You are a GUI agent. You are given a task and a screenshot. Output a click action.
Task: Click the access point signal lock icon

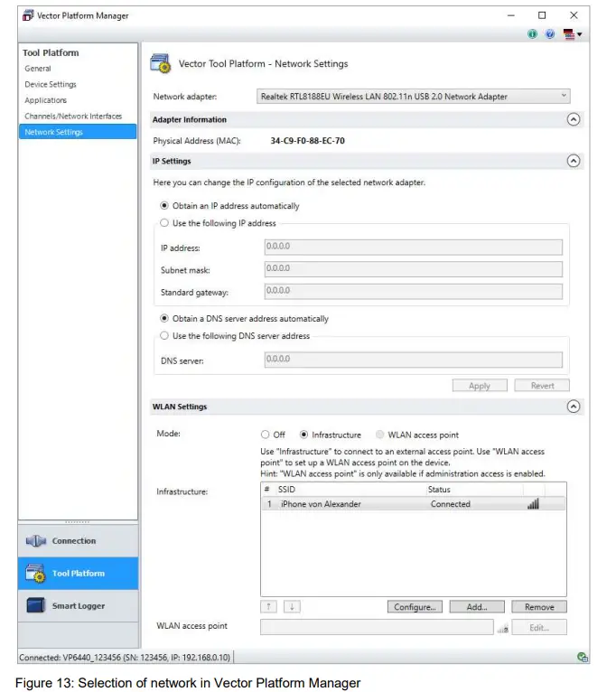(x=502, y=629)
